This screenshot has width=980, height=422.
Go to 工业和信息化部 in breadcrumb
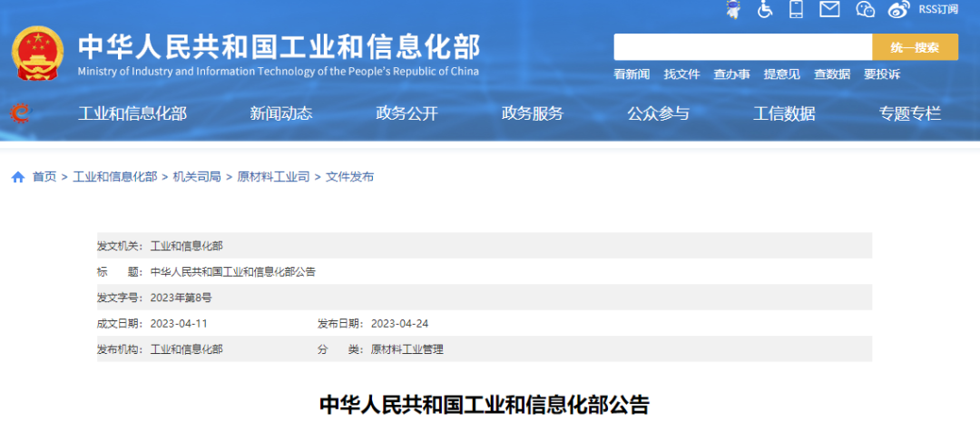pos(115,177)
